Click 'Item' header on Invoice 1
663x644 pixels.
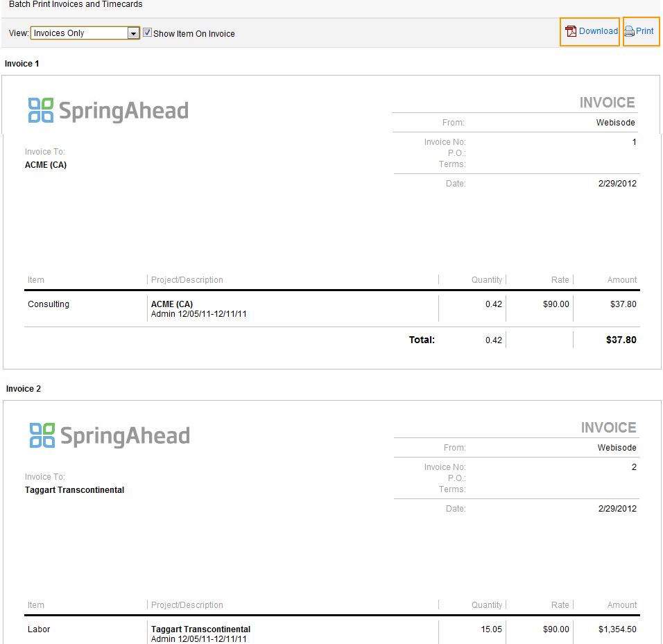(x=36, y=280)
